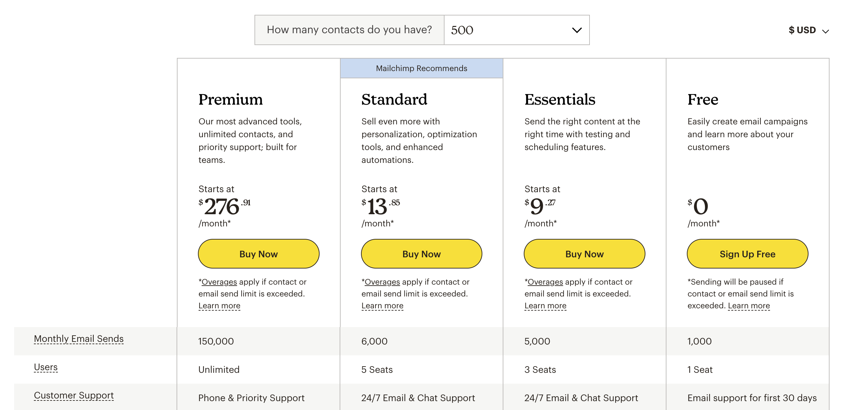Click the Mailchimp Recommends banner
Viewport: 868px width, 410px height.
click(421, 68)
